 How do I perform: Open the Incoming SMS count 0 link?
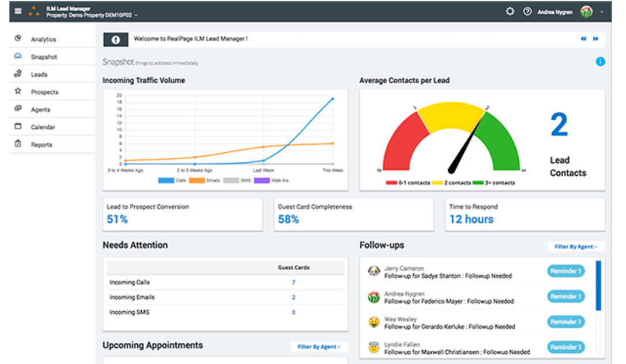[x=293, y=313]
